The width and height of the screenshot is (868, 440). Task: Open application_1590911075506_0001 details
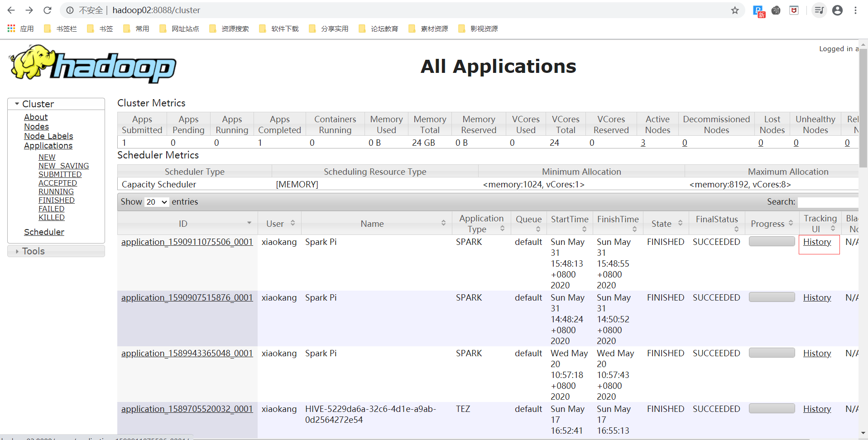(x=187, y=242)
